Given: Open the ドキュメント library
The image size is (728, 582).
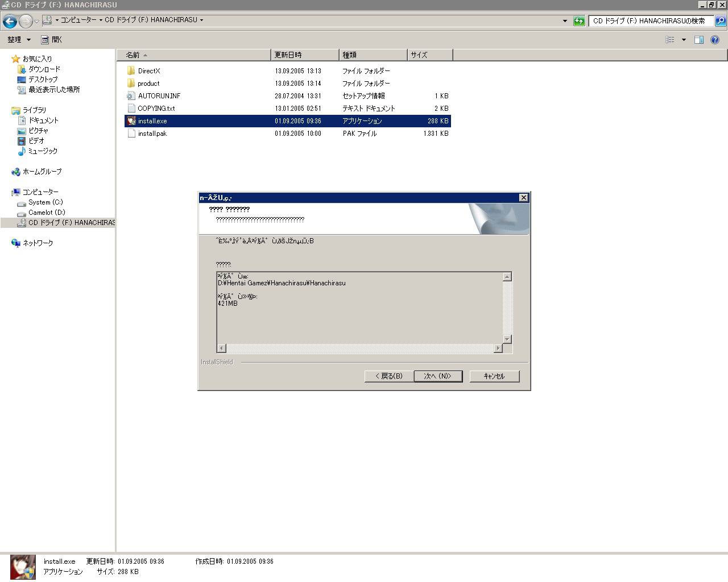Looking at the screenshot, I should [x=44, y=120].
